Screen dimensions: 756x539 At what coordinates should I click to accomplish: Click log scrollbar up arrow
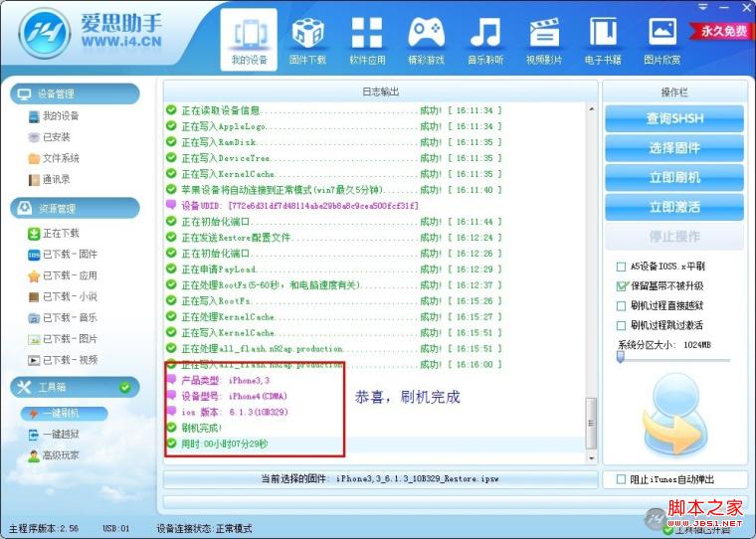coord(591,109)
